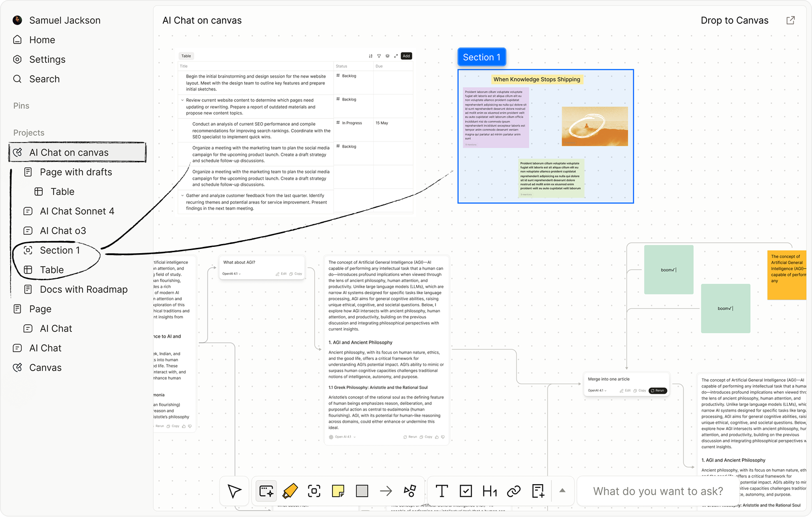Click the surfer image in Section 1
812x517 pixels.
point(594,126)
